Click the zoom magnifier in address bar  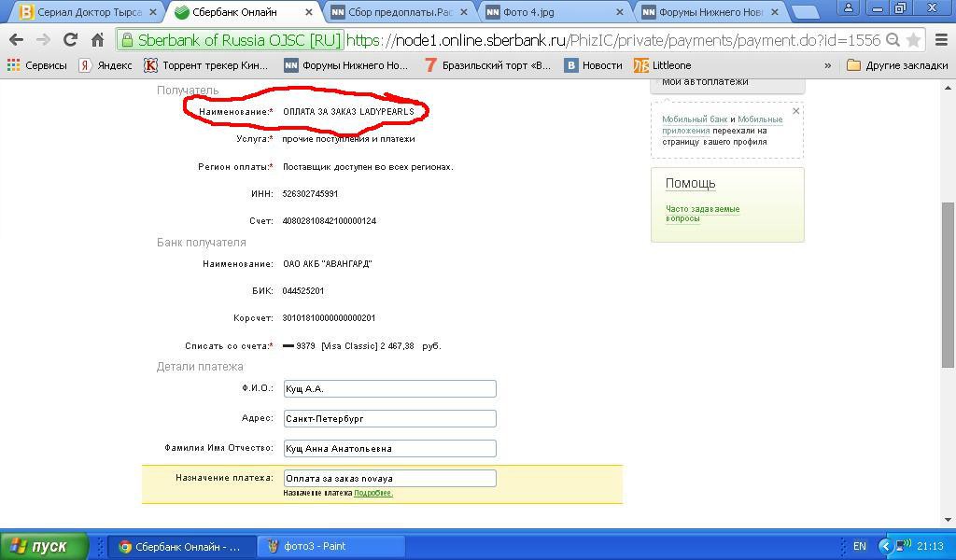(893, 40)
